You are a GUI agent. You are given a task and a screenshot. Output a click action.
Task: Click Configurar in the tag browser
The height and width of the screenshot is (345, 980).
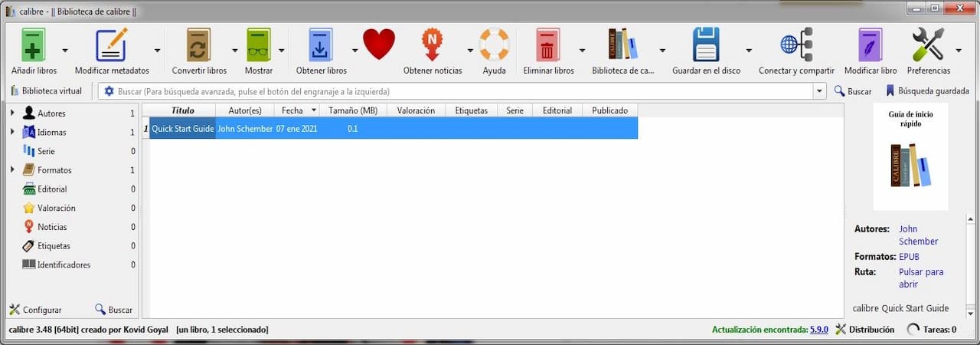(x=35, y=310)
